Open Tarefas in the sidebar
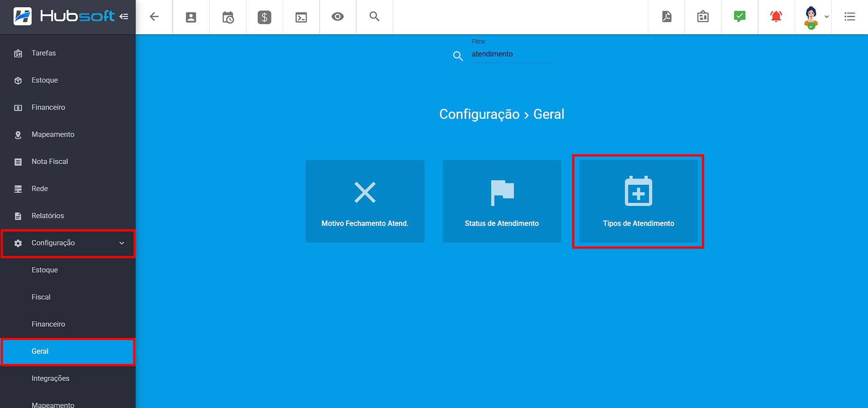Image resolution: width=868 pixels, height=408 pixels. click(x=68, y=53)
